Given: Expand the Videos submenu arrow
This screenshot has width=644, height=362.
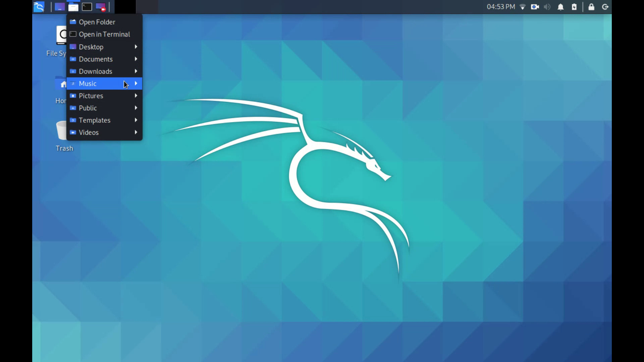Looking at the screenshot, I should [x=136, y=132].
